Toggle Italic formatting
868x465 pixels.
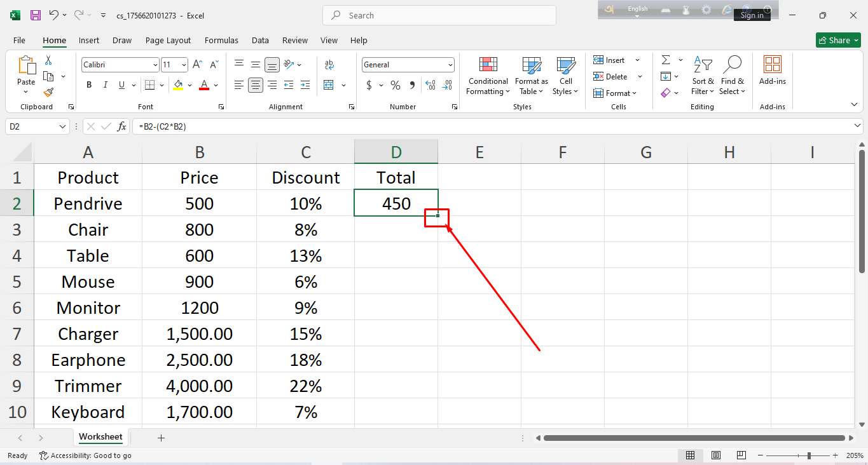[x=105, y=85]
